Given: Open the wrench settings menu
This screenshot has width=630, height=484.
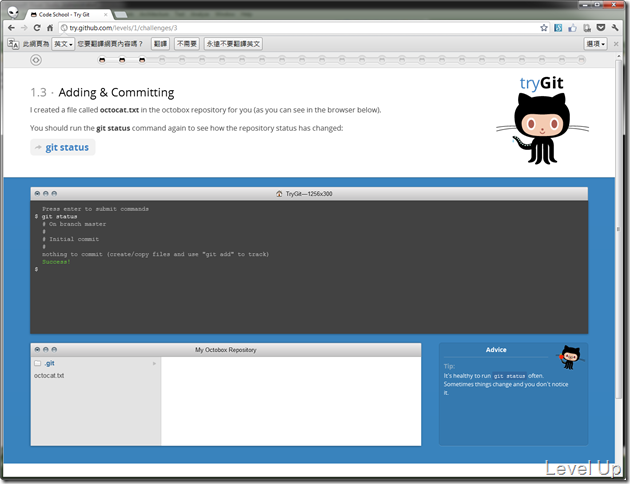Looking at the screenshot, I should click(x=615, y=28).
